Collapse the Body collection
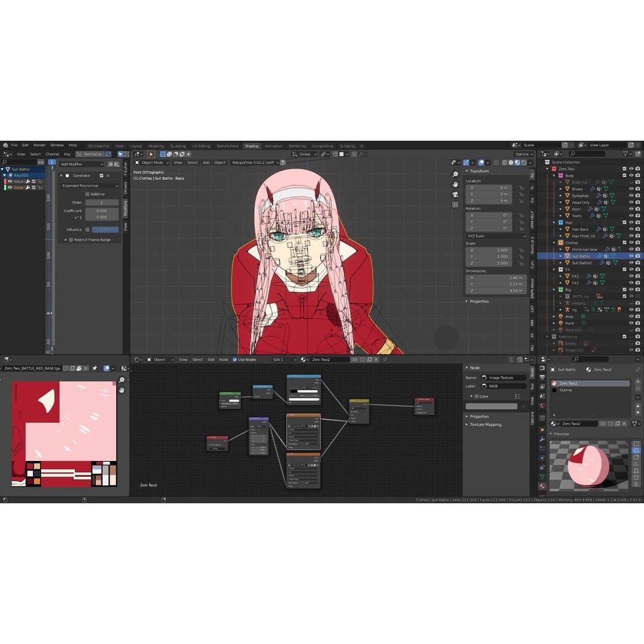Image resolution: width=644 pixels, height=644 pixels. point(554,175)
